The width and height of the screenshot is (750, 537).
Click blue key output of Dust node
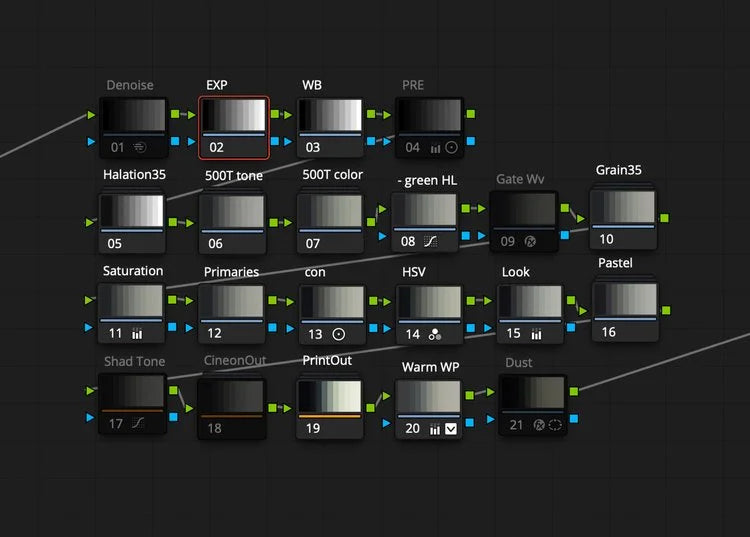[574, 419]
